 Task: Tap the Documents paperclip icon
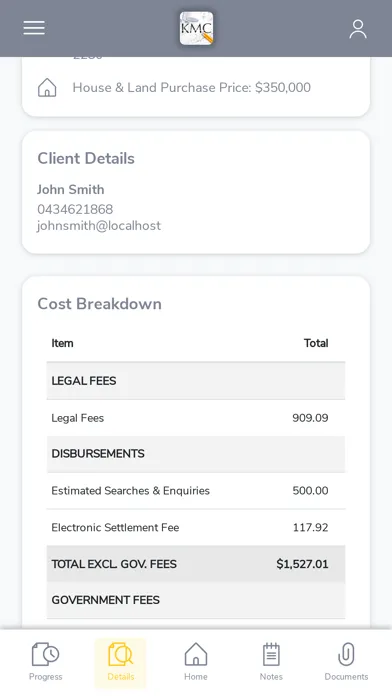346,654
